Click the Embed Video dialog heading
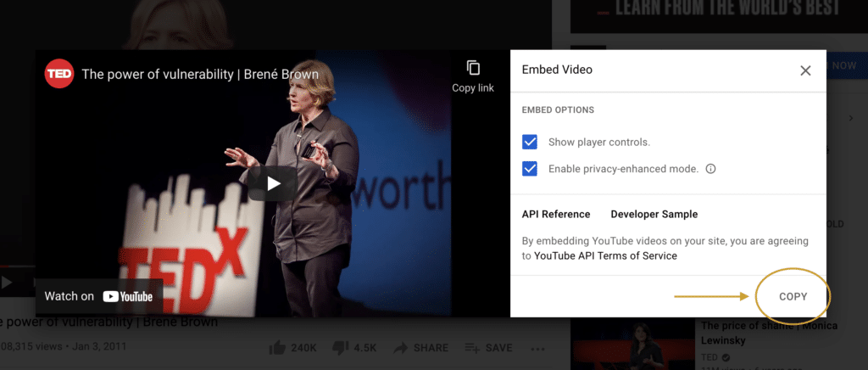Viewport: 868px width, 370px height. [x=557, y=70]
